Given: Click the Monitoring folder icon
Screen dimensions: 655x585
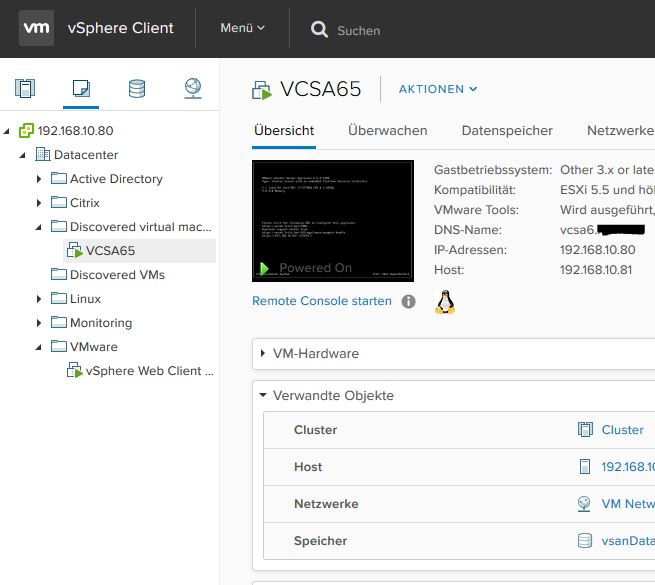Looking at the screenshot, I should (x=58, y=323).
